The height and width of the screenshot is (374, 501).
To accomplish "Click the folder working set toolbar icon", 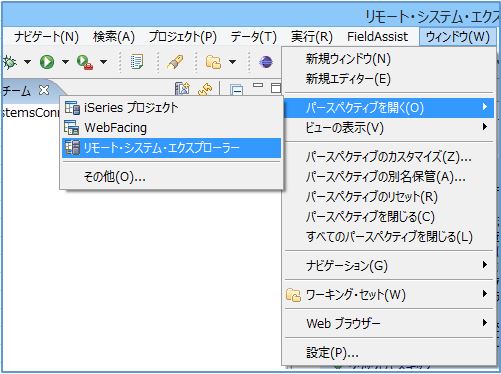I will [x=213, y=62].
